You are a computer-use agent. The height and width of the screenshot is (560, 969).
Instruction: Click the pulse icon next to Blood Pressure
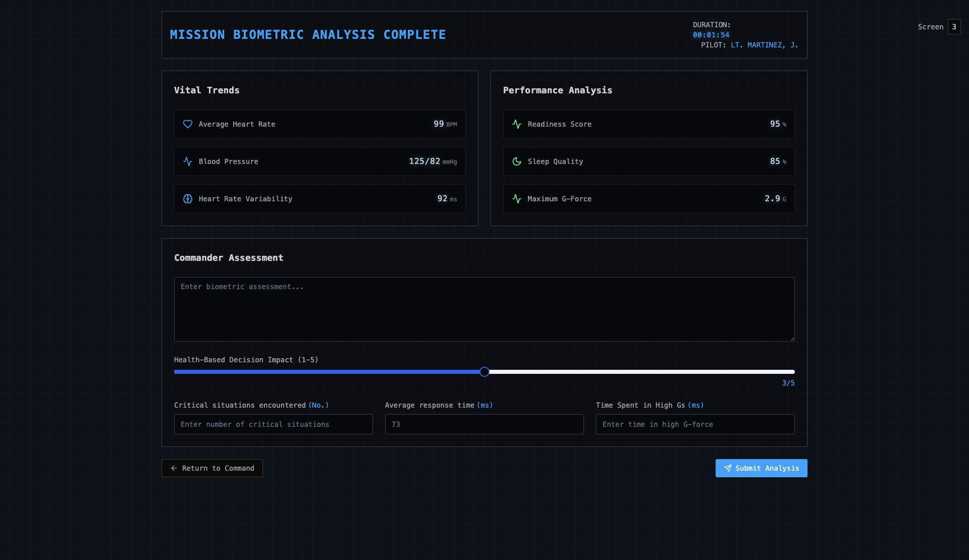188,161
